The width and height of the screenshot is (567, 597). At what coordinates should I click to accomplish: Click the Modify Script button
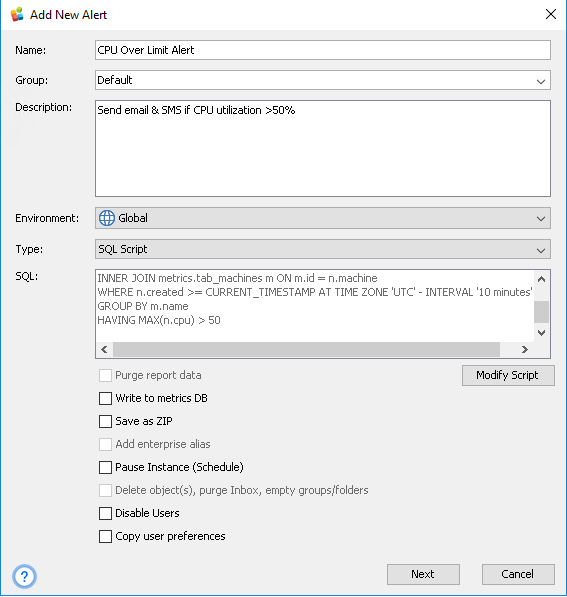click(508, 375)
